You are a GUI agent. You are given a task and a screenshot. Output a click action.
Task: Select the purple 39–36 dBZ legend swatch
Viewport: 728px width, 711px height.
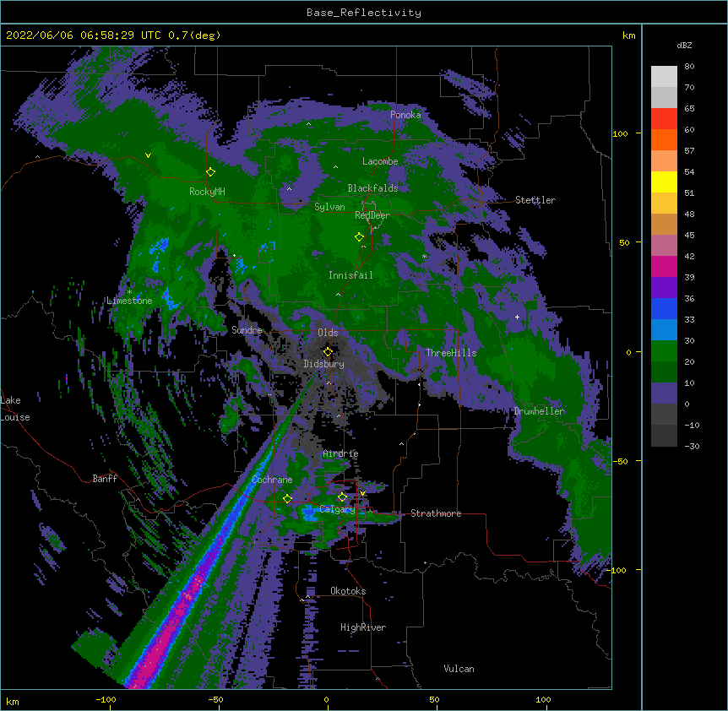(664, 288)
